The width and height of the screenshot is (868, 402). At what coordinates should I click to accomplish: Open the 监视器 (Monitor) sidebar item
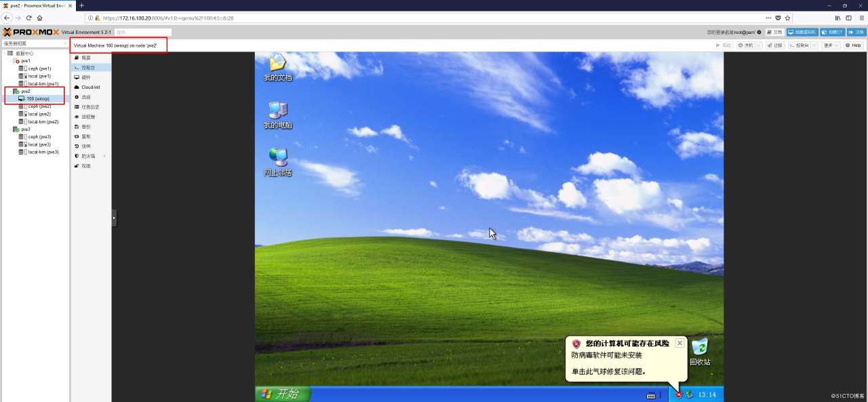(x=87, y=117)
